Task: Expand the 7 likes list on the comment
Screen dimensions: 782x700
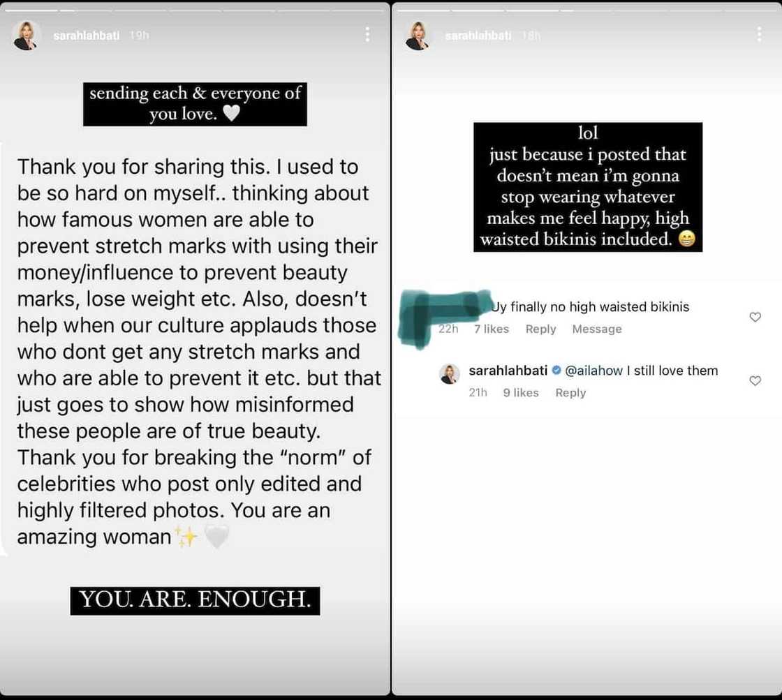Action: pyautogui.click(x=491, y=329)
